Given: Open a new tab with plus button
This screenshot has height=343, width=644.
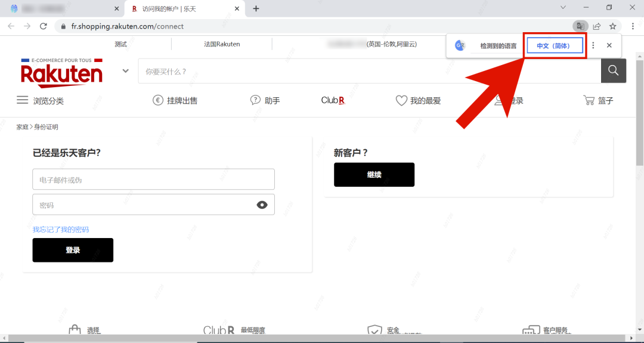Looking at the screenshot, I should click(256, 8).
